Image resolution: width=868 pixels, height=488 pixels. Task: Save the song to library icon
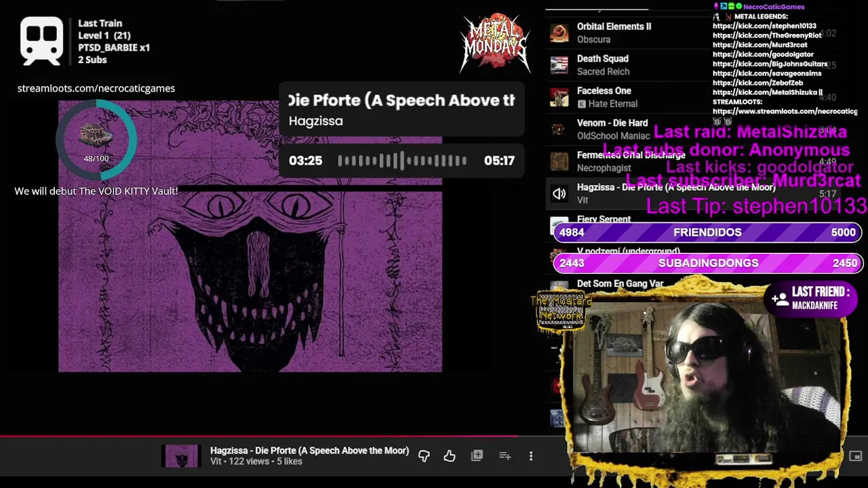[x=477, y=455]
